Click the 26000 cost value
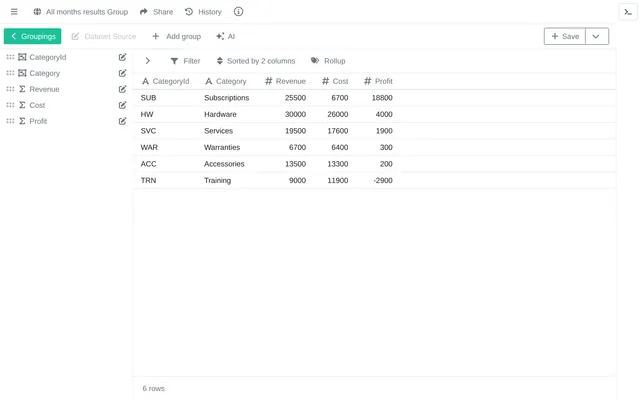 [338, 114]
